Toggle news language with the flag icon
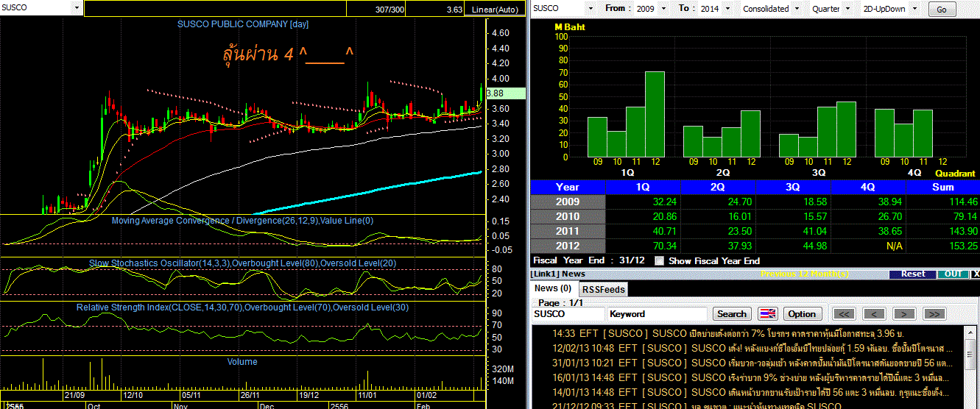The image size is (980, 409). click(x=768, y=313)
